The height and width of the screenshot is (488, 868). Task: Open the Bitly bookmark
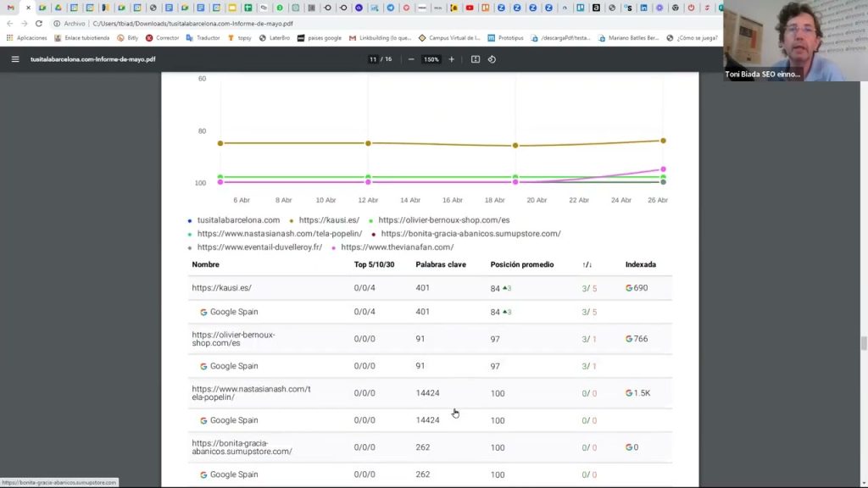128,38
